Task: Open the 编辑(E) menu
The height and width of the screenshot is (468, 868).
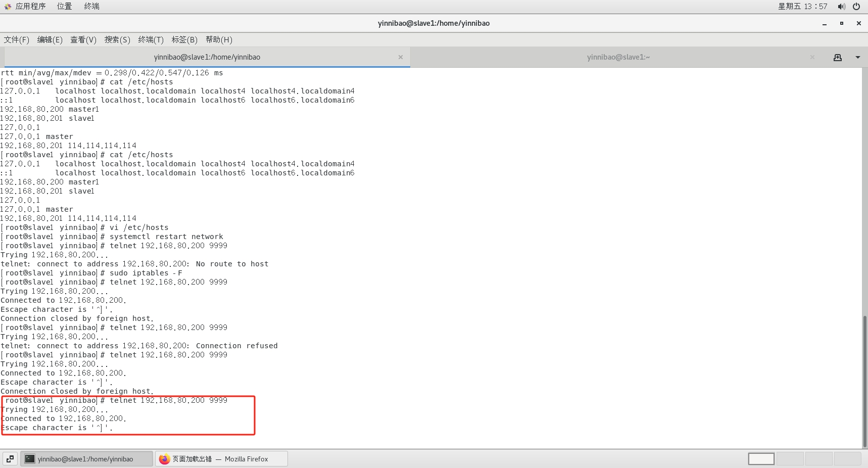Action: (50, 40)
